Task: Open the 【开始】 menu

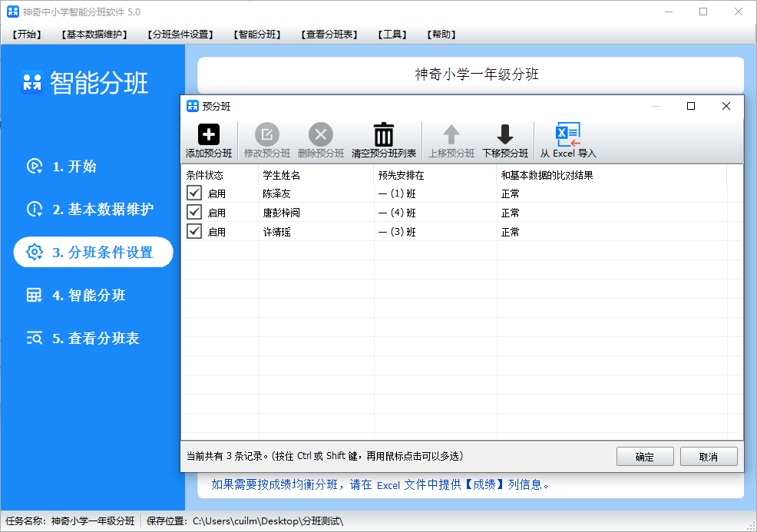Action: 27,35
